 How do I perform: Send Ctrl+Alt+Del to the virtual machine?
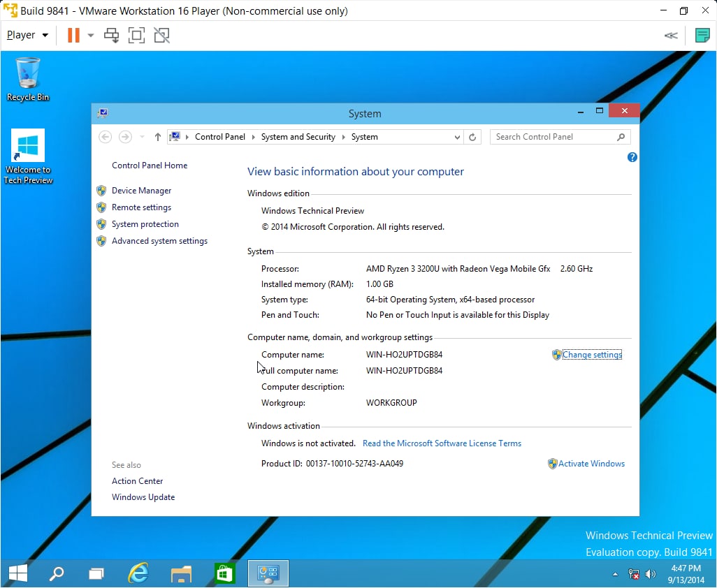[x=112, y=35]
